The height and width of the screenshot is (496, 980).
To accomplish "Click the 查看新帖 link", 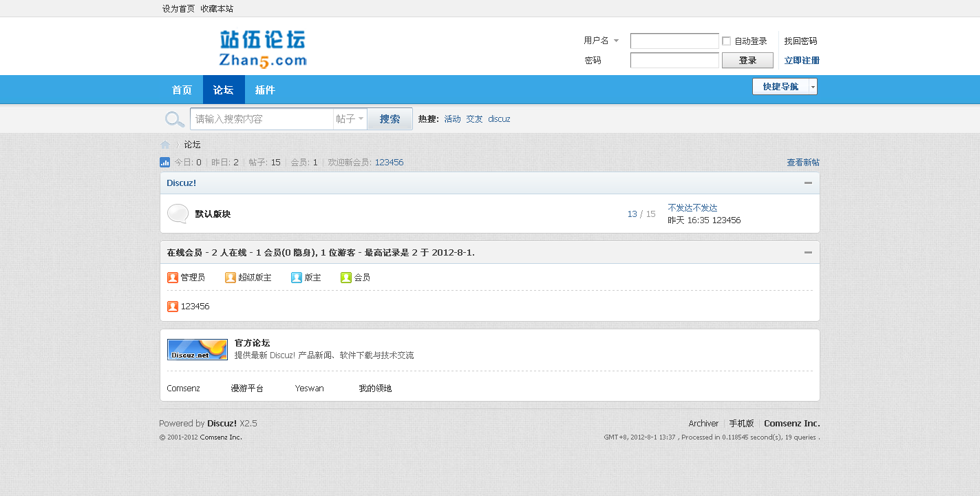I will pyautogui.click(x=802, y=162).
